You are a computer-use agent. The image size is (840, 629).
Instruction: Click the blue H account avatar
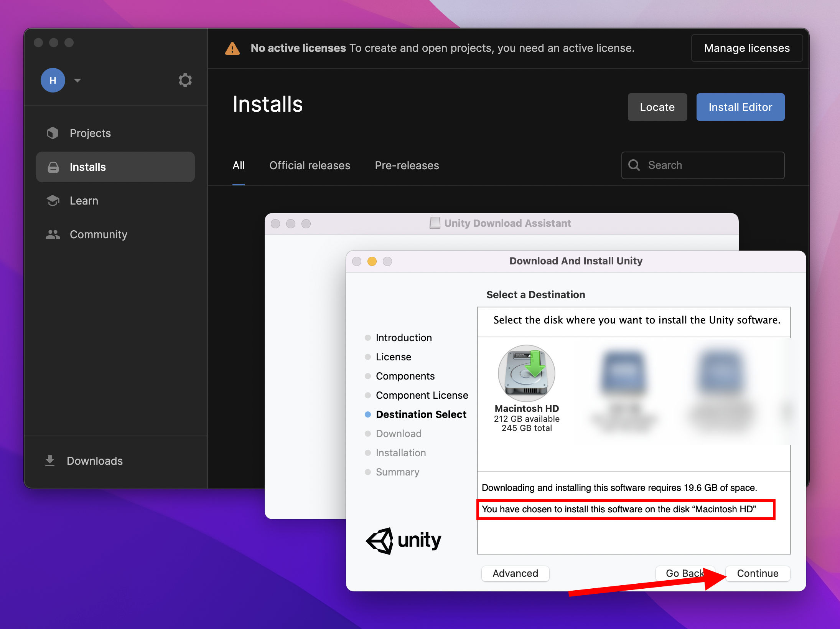pos(53,80)
